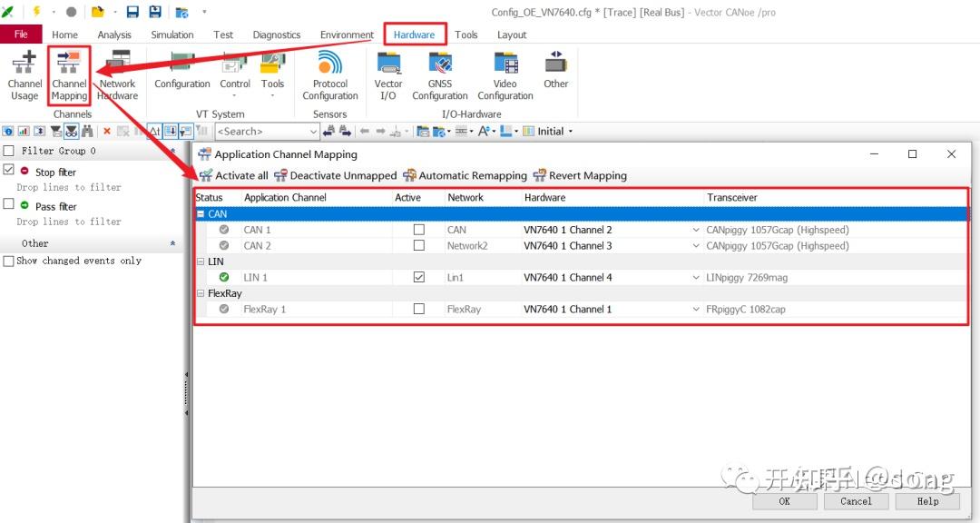This screenshot has height=523, width=980.
Task: Check the Active box for FlexRay 1
Action: pos(418,309)
